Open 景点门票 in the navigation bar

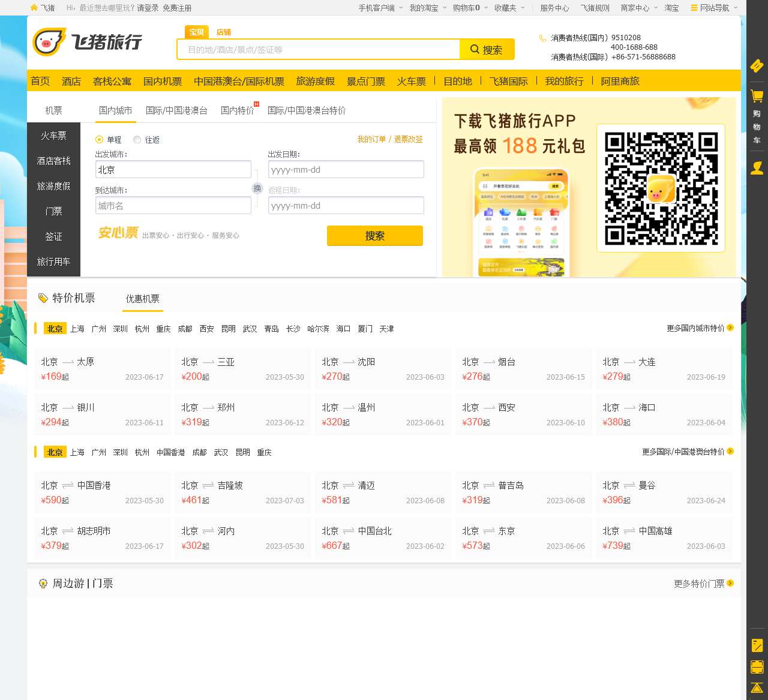tap(366, 81)
